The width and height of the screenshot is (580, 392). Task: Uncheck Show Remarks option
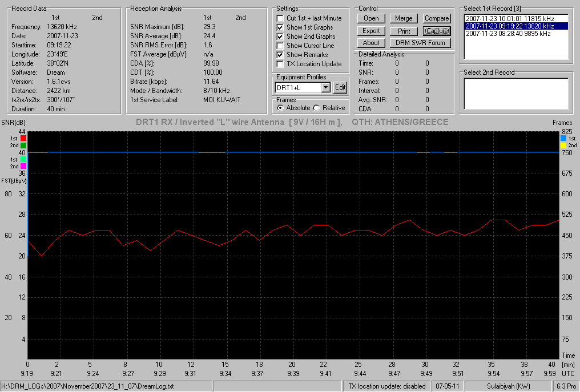pyautogui.click(x=280, y=55)
